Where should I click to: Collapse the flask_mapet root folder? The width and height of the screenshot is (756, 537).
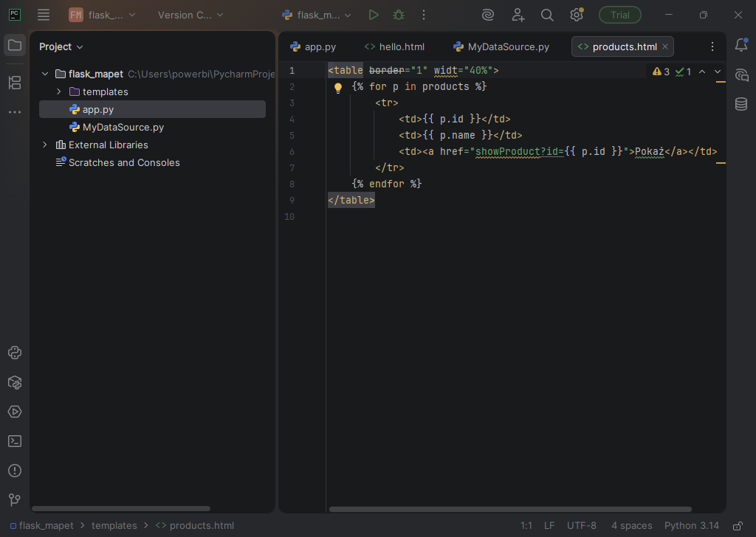tap(45, 74)
